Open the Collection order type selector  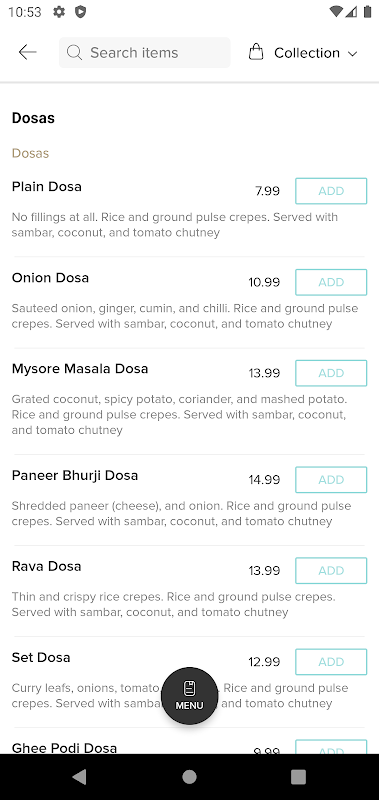304,53
